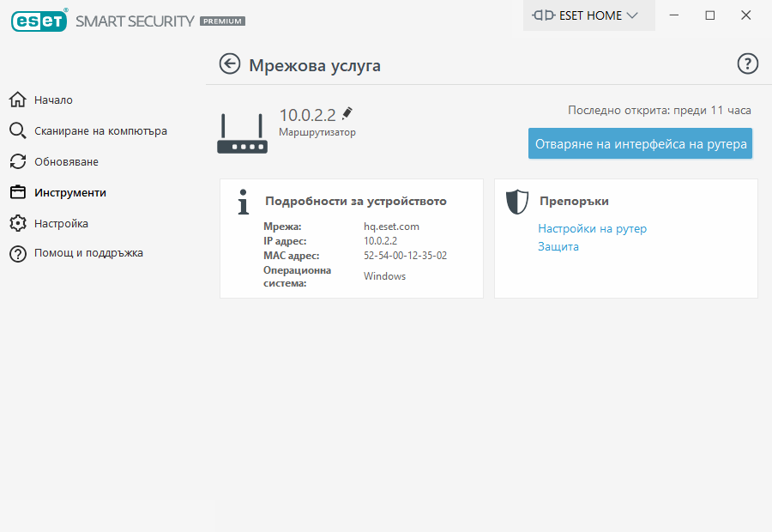Screen dimensions: 772x532
Task: Click the toolbox icon beside Инструменти
Action: (18, 192)
